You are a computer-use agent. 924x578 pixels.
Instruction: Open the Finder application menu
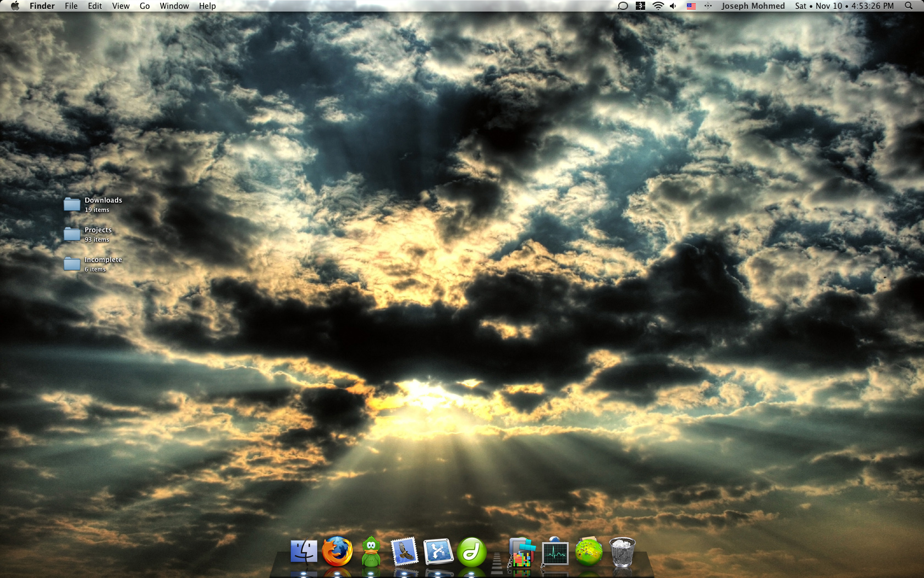pos(42,6)
